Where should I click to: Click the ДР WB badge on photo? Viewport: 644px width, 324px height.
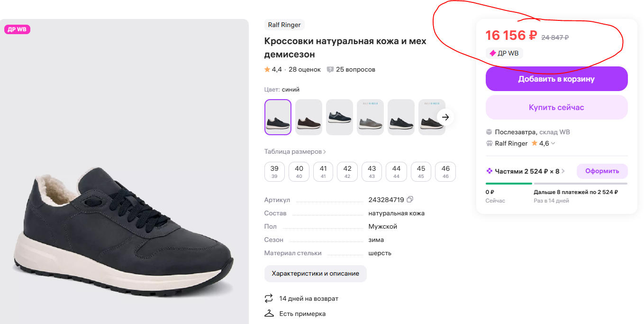click(x=17, y=29)
